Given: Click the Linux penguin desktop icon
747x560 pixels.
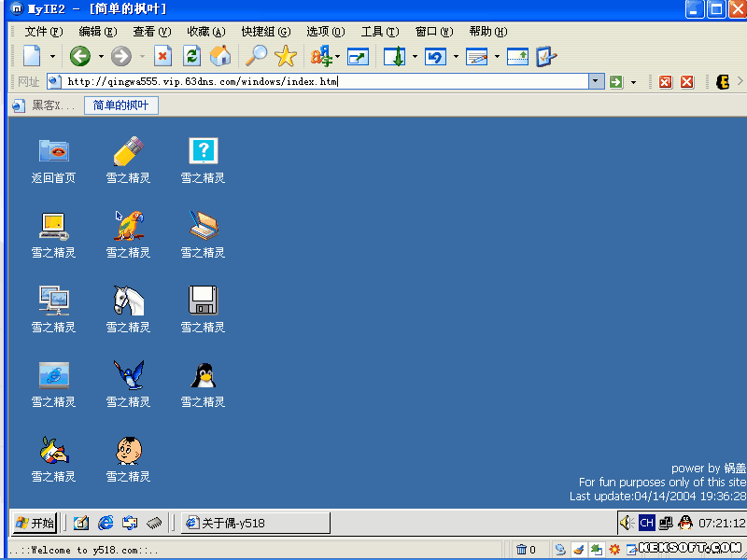Looking at the screenshot, I should pyautogui.click(x=204, y=375).
